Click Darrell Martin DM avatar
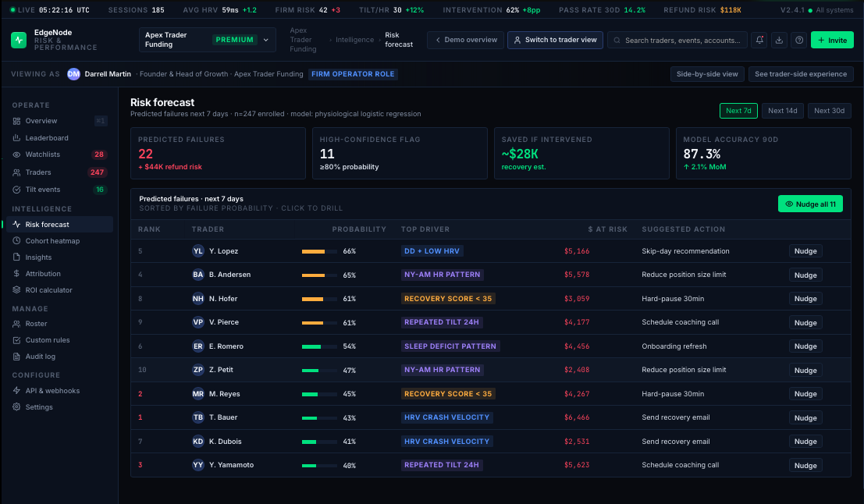The width and height of the screenshot is (864, 504). pyautogui.click(x=73, y=74)
